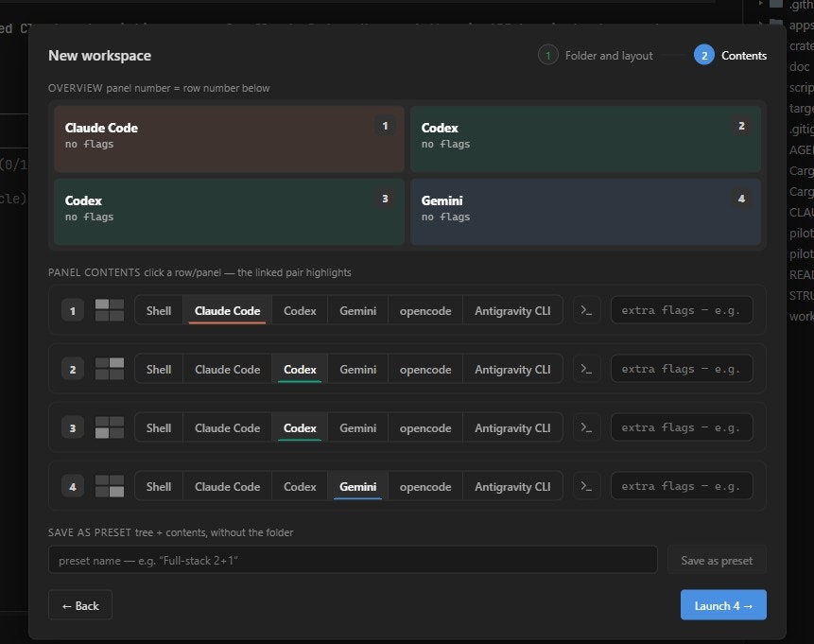Choose Codex in row 1
This screenshot has height=644, width=814.
pos(300,310)
